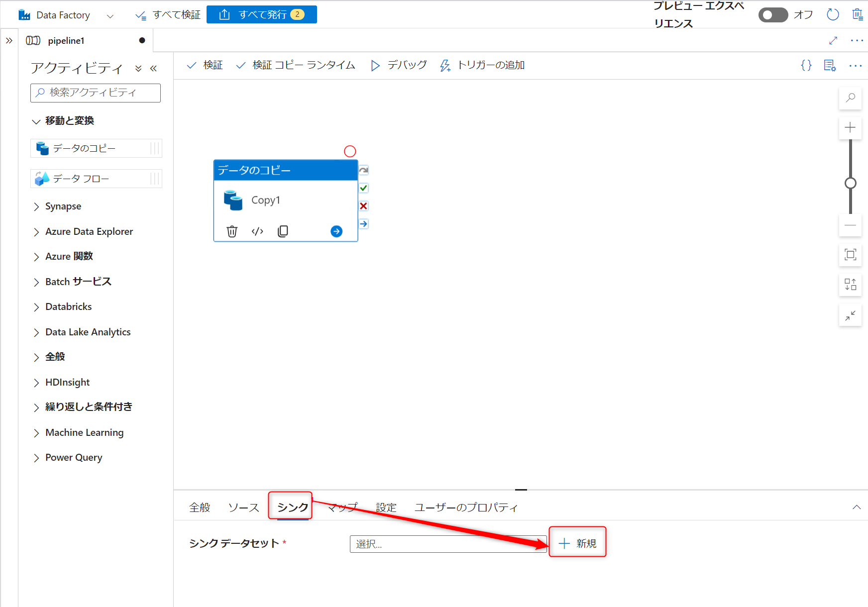Select the データ フロー activity in list
The image size is (868, 607).
(x=96, y=179)
